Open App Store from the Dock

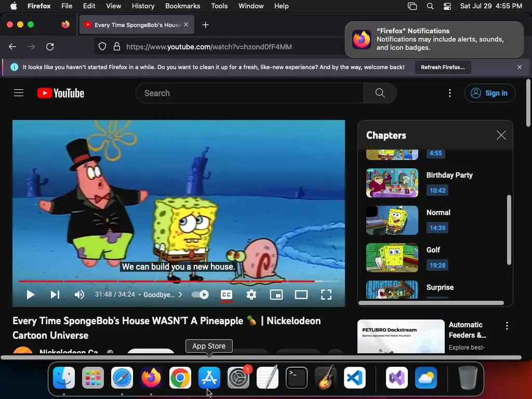point(209,377)
